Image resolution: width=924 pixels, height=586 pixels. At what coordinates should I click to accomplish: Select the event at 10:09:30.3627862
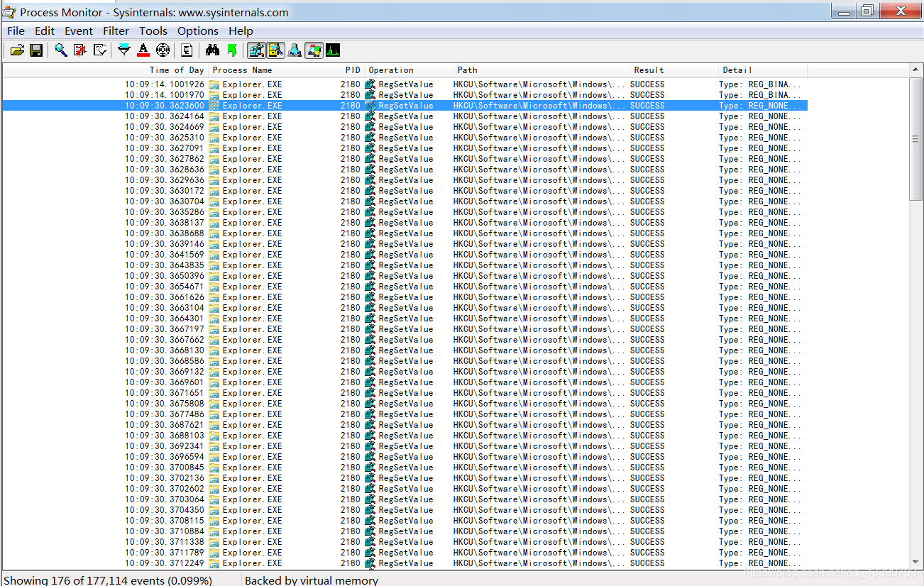(x=405, y=159)
